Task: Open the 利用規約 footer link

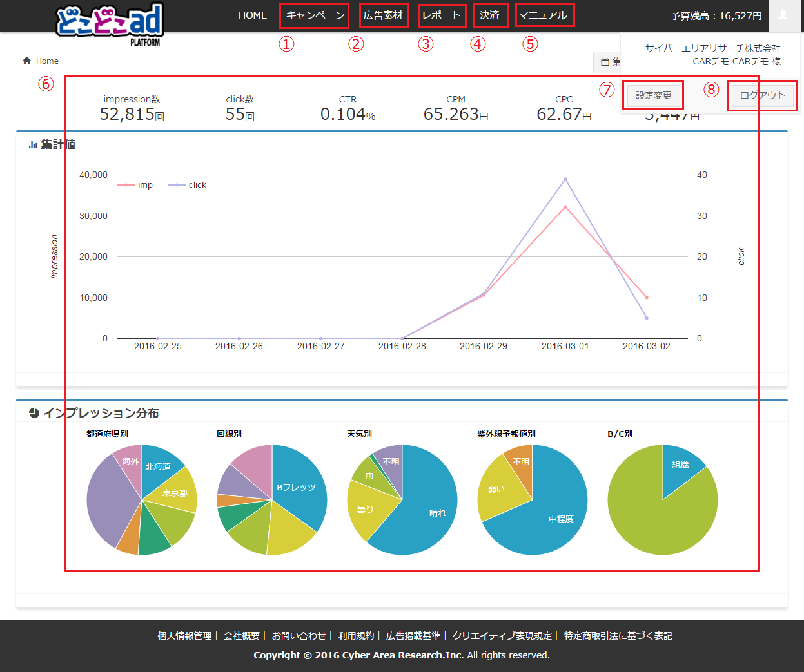Action: pyautogui.click(x=356, y=636)
